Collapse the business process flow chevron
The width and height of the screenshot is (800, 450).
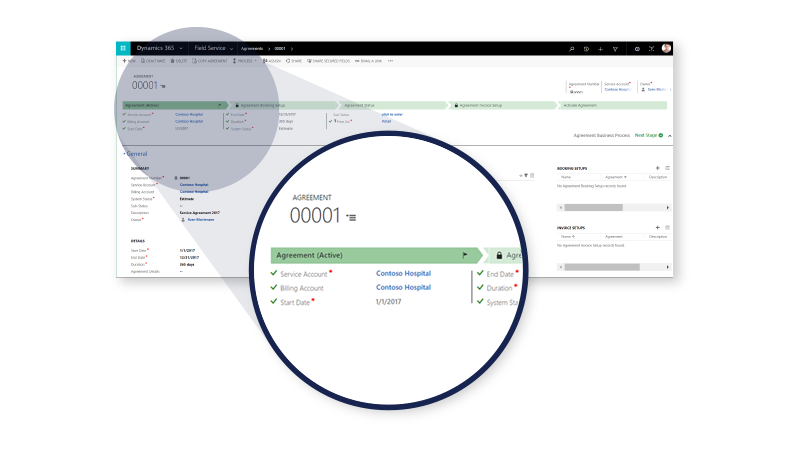pos(669,136)
